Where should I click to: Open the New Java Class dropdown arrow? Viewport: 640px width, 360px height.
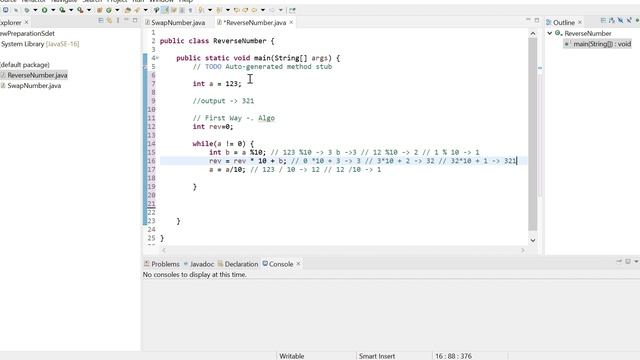click(117, 10)
